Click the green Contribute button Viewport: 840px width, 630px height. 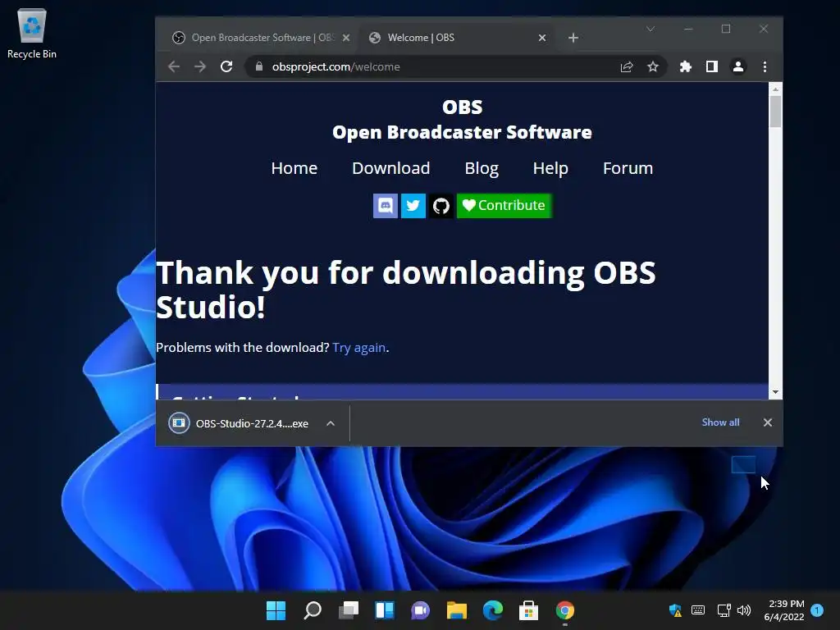tap(504, 206)
